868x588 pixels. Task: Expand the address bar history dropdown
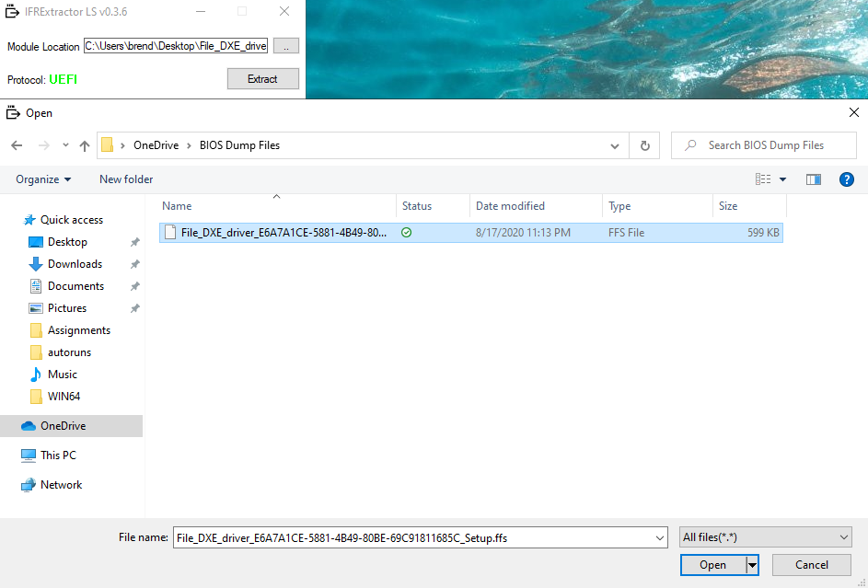click(x=615, y=146)
